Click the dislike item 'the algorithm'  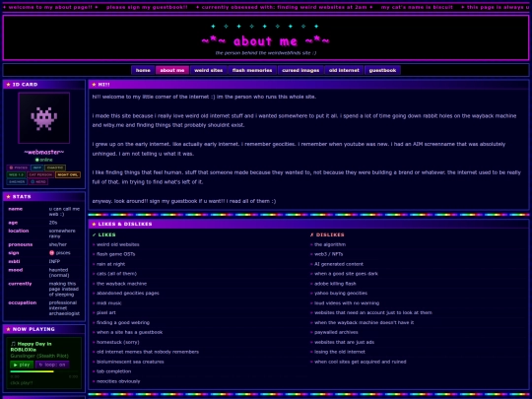point(330,244)
